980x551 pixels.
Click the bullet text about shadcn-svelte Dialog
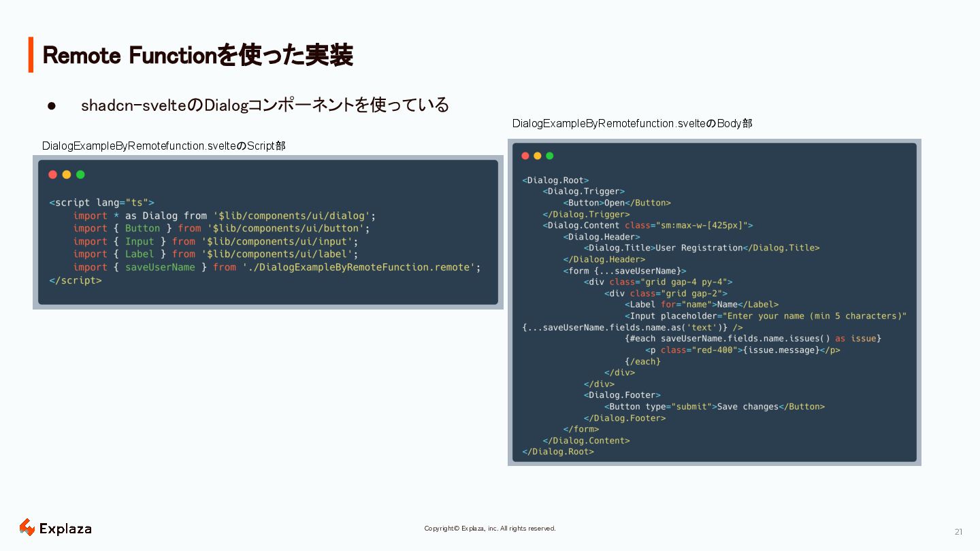click(265, 105)
